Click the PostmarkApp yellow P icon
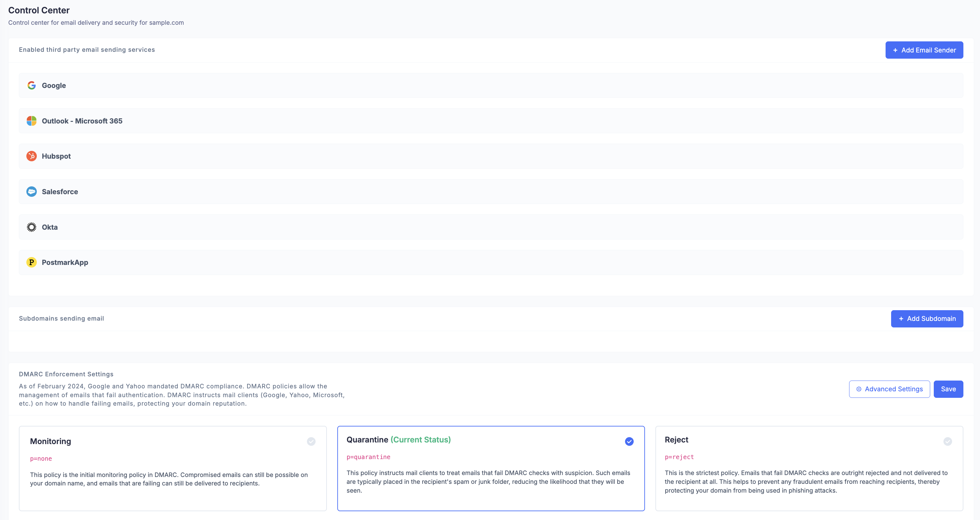Image resolution: width=980 pixels, height=520 pixels. (32, 262)
